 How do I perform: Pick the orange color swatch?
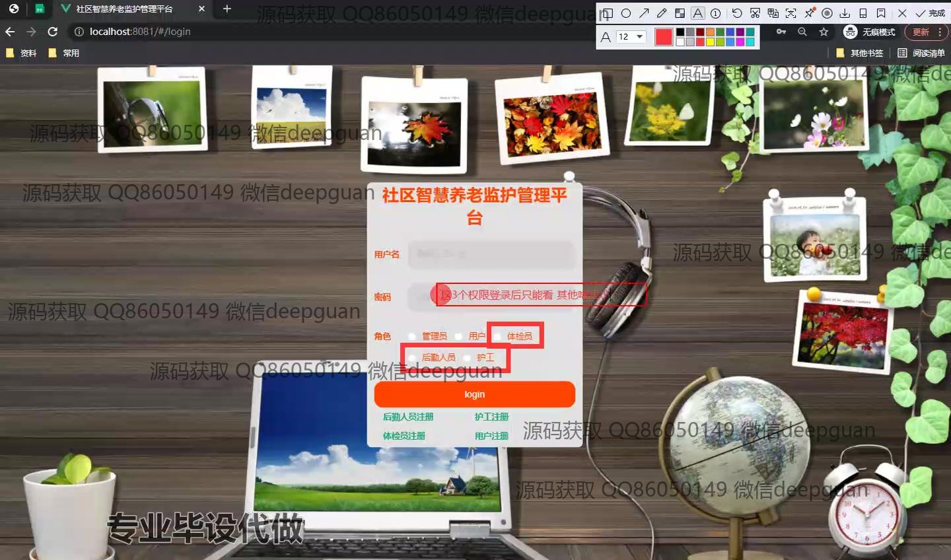tap(710, 32)
